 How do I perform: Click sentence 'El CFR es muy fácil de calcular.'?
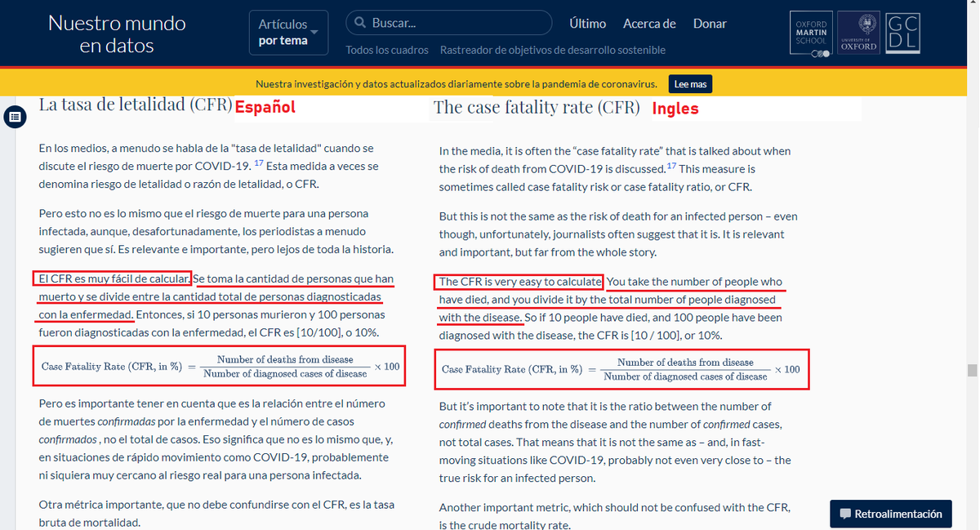(x=114, y=278)
